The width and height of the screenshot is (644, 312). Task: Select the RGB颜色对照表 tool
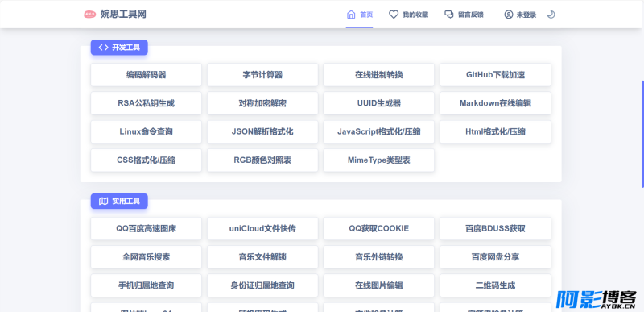point(262,160)
